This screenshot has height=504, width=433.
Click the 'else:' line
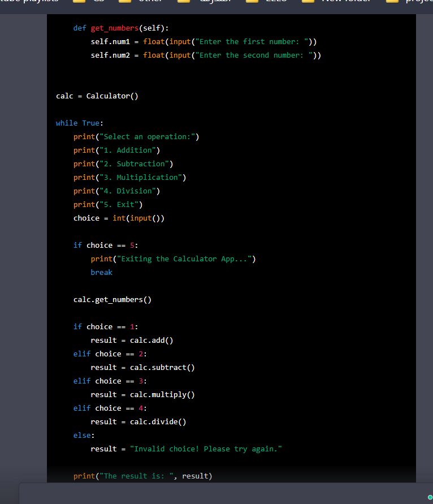(x=84, y=436)
